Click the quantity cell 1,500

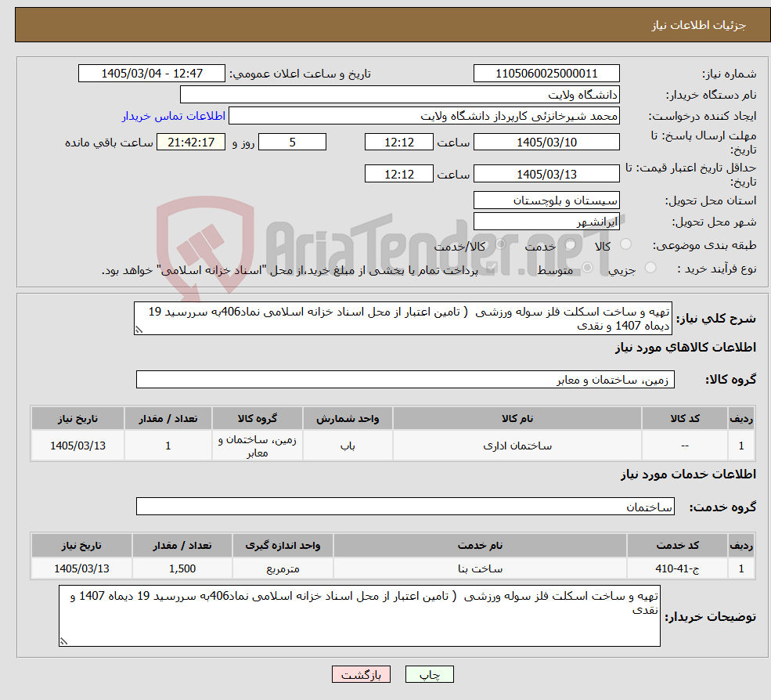(x=182, y=568)
